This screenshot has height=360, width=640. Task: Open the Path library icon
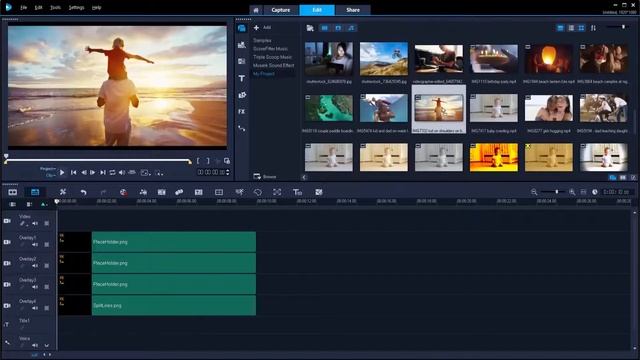pos(242,128)
